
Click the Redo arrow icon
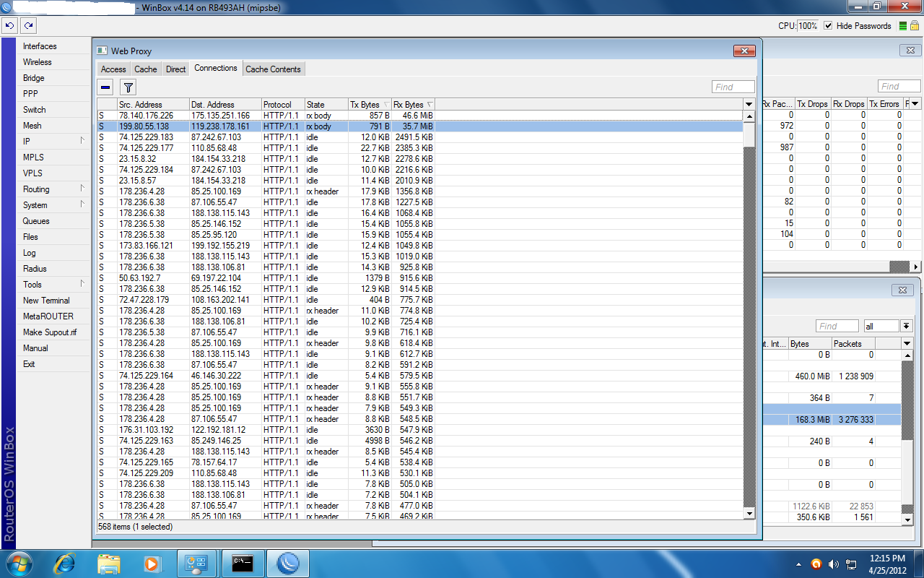(28, 25)
